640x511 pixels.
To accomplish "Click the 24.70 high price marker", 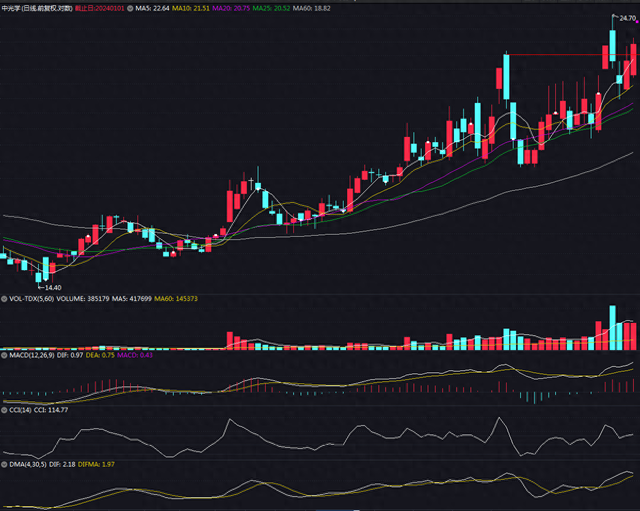I will point(627,18).
